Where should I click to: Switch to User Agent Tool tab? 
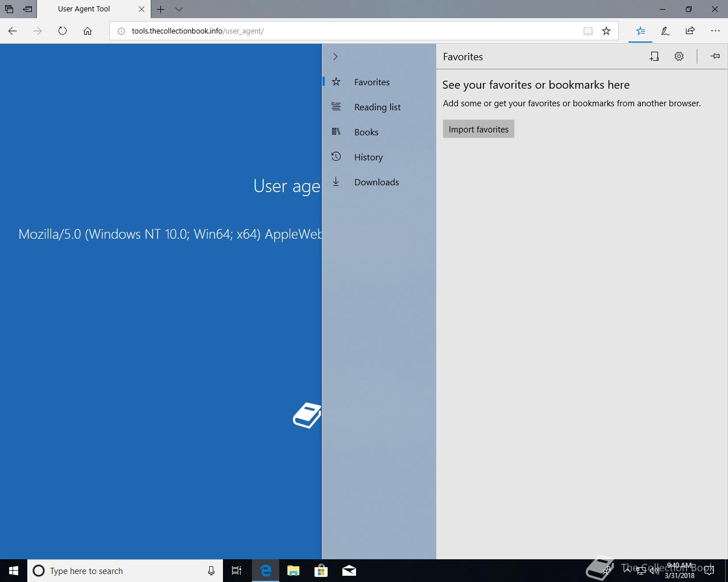click(x=84, y=9)
